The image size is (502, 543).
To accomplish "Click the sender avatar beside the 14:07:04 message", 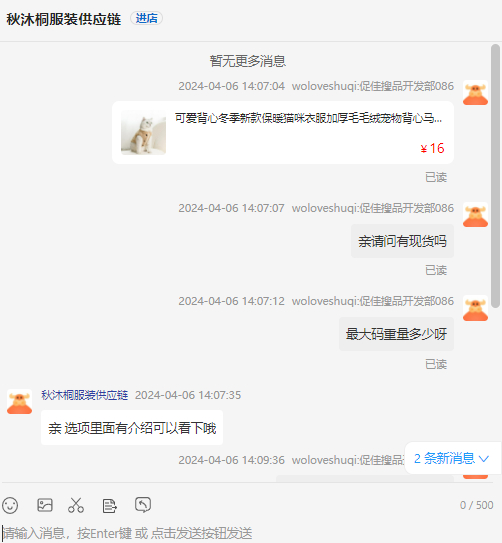I will (x=475, y=93).
